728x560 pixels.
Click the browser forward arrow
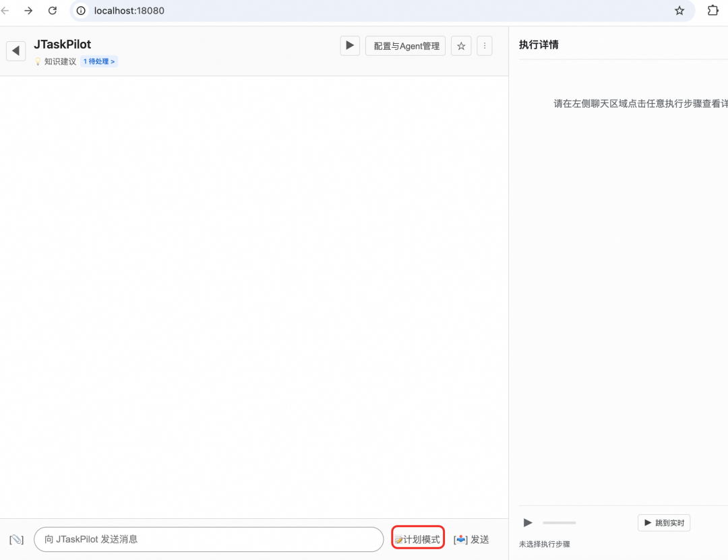point(28,10)
